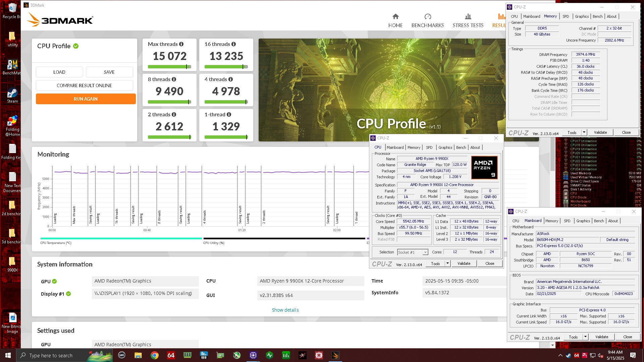Click the green CPU Profile validation checkmark
This screenshot has width=644, height=362.
coord(76,46)
